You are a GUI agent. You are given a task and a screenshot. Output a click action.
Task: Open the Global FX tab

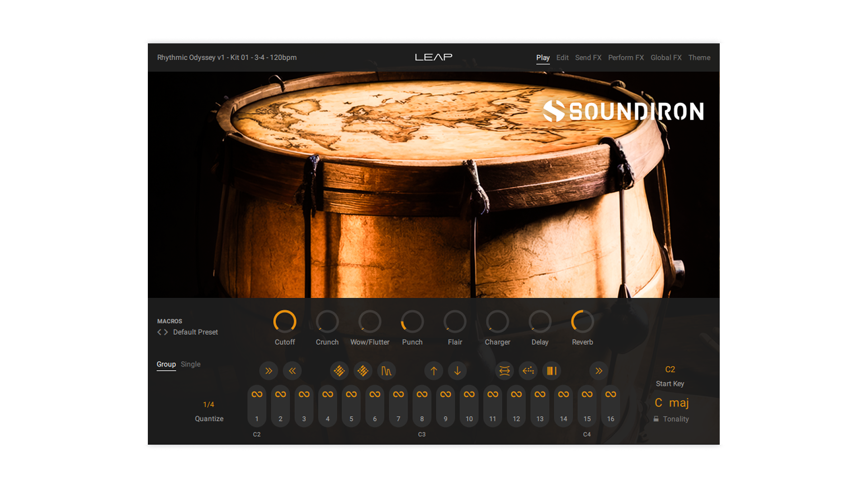click(666, 58)
